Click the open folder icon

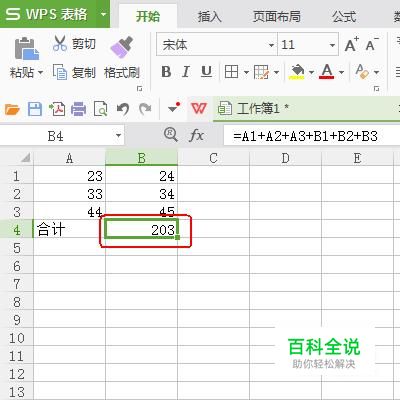tap(12, 109)
